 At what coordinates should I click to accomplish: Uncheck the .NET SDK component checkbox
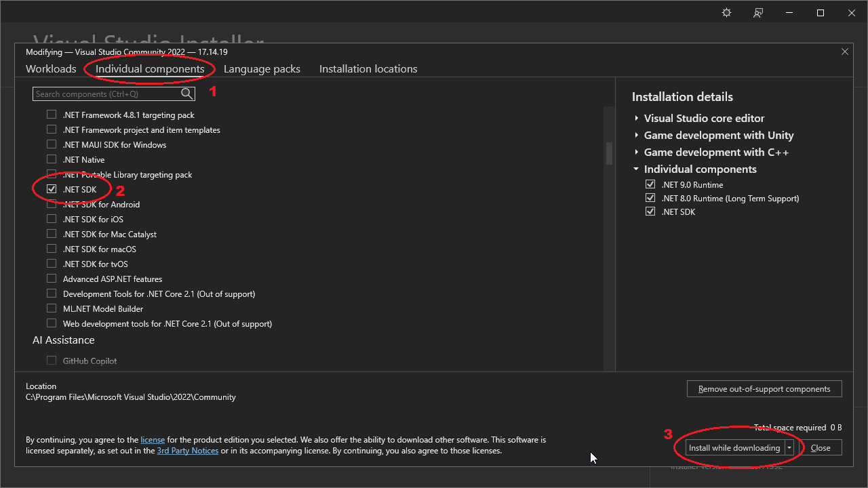pos(52,189)
